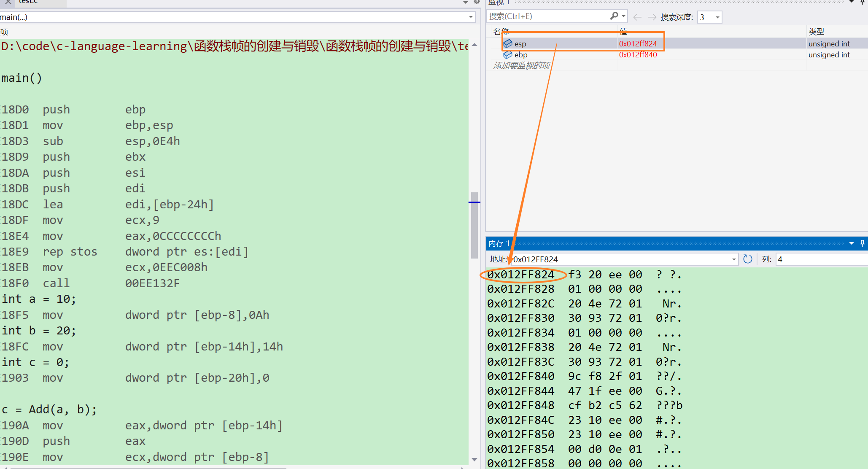Click the refresh icon in Memory window

pos(747,259)
